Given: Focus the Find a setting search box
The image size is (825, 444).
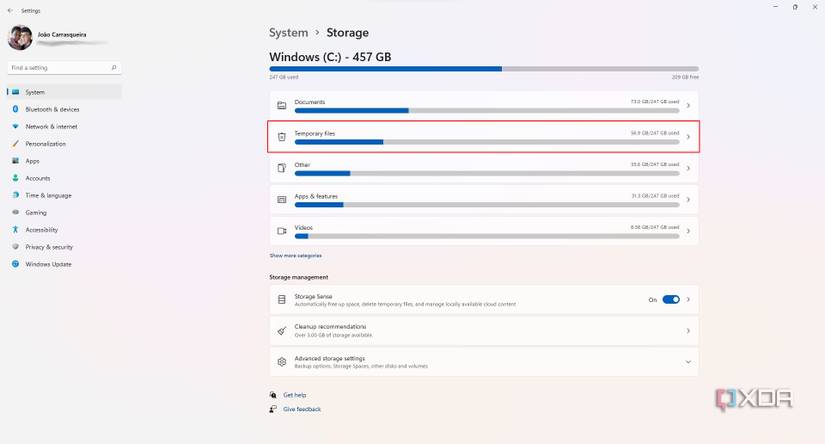Looking at the screenshot, I should [x=64, y=67].
